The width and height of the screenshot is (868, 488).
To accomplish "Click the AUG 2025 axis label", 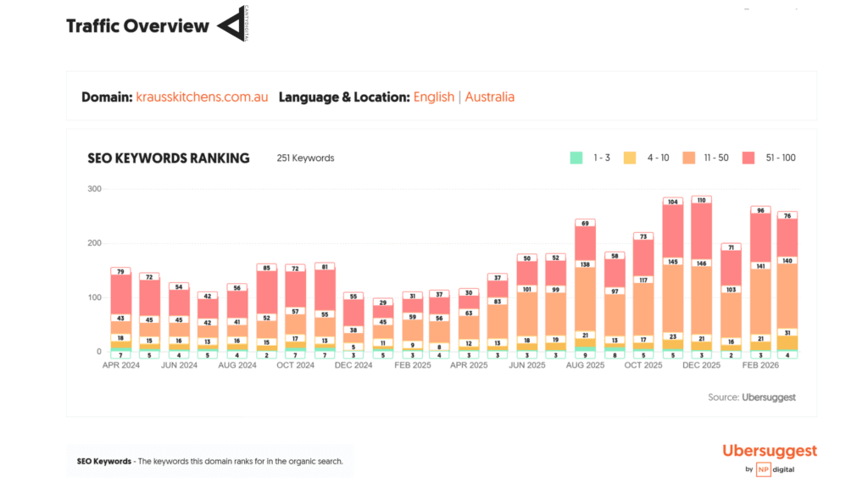I will [x=585, y=365].
